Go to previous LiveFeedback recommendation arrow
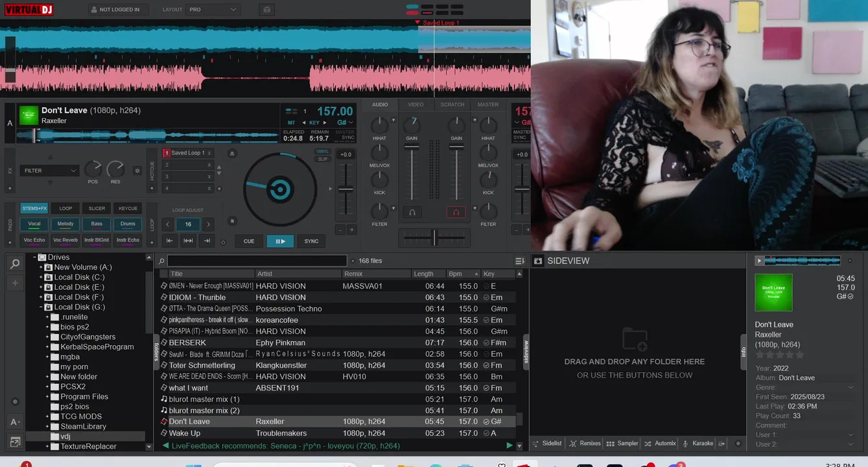This screenshot has width=868, height=467. (x=165, y=446)
